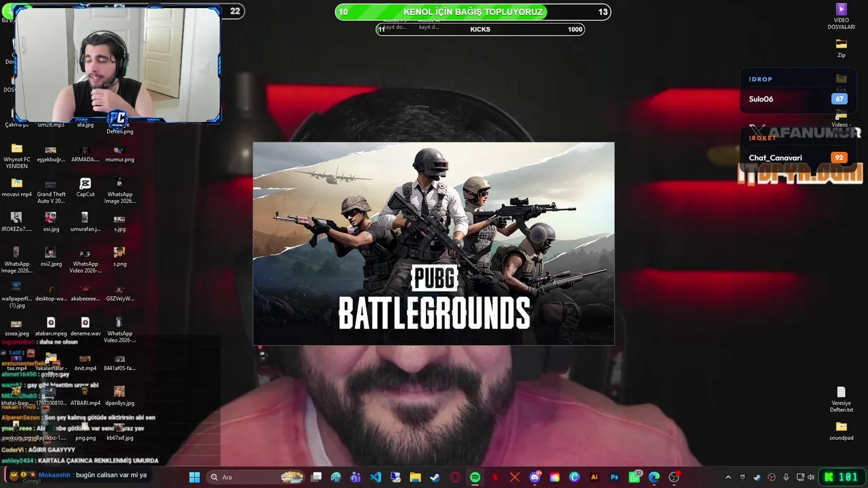Open Steam from the taskbar

tap(435, 477)
